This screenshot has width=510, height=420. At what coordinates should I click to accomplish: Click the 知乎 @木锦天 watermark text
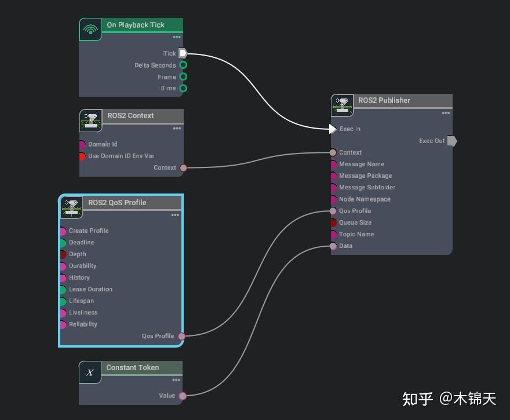449,399
